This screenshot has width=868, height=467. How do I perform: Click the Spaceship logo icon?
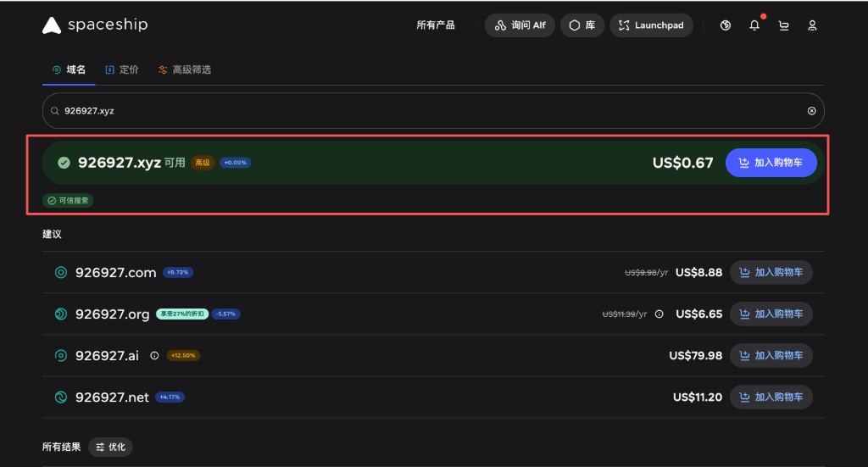click(x=52, y=25)
